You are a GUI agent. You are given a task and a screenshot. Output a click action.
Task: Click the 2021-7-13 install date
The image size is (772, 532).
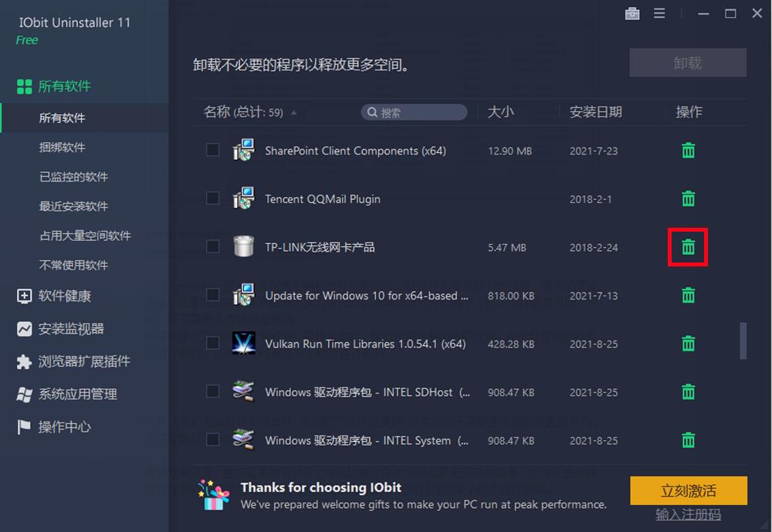coord(593,296)
